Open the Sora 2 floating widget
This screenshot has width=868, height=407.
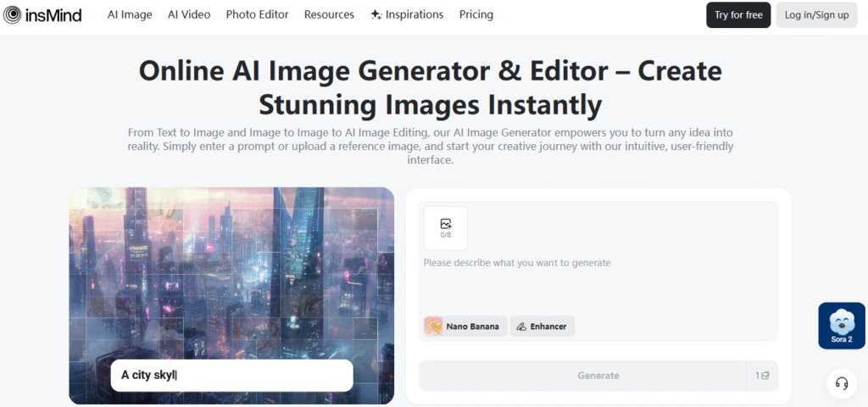(841, 326)
